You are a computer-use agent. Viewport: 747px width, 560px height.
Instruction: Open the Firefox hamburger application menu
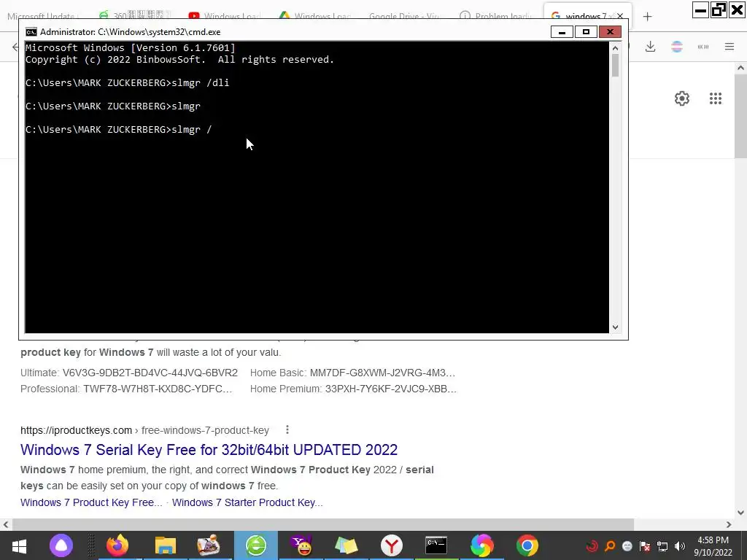pyautogui.click(x=729, y=46)
